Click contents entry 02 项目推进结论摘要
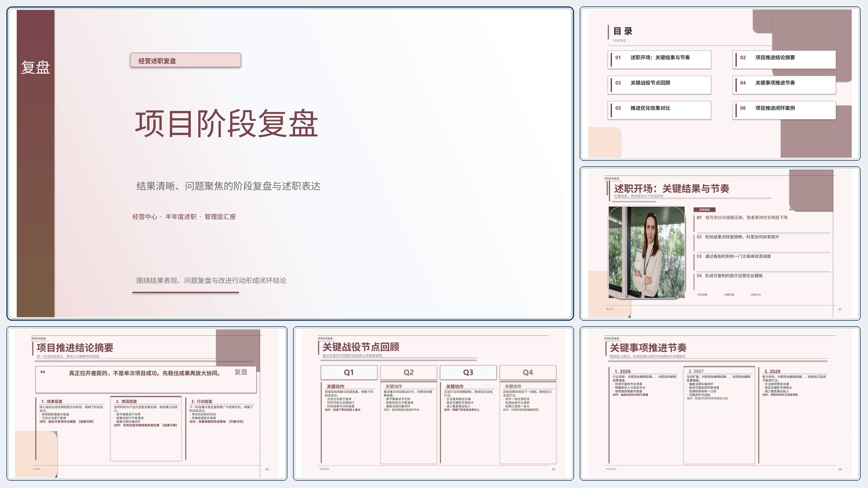This screenshot has width=868, height=488. [784, 59]
